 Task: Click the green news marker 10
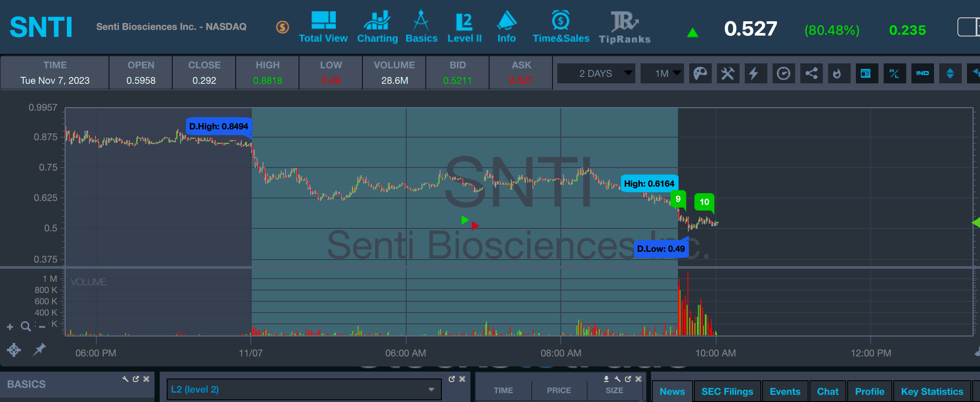[x=704, y=202]
